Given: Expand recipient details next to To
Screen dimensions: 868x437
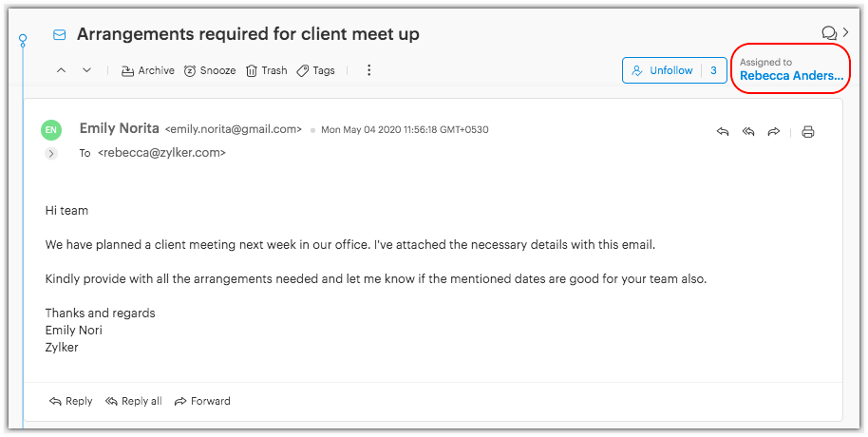Looking at the screenshot, I should coord(51,153).
